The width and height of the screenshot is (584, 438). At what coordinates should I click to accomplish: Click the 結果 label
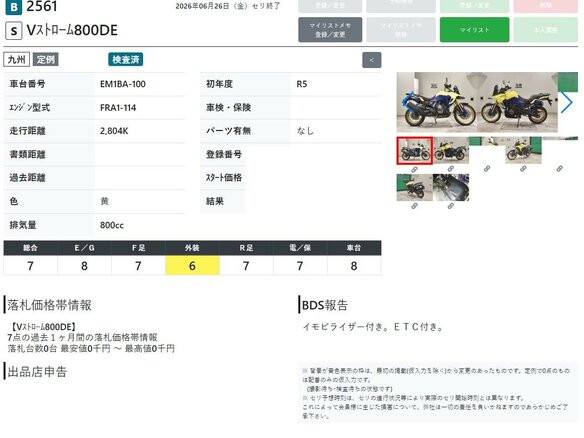pyautogui.click(x=215, y=201)
